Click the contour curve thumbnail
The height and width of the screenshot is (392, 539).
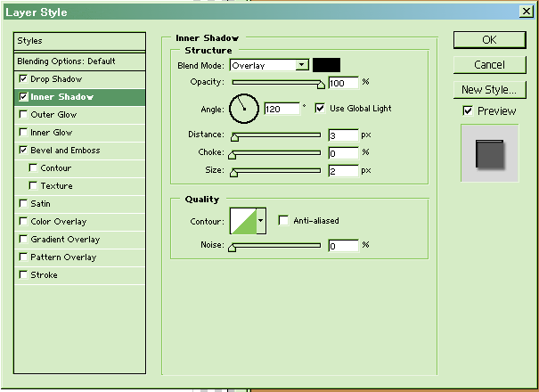tap(242, 220)
